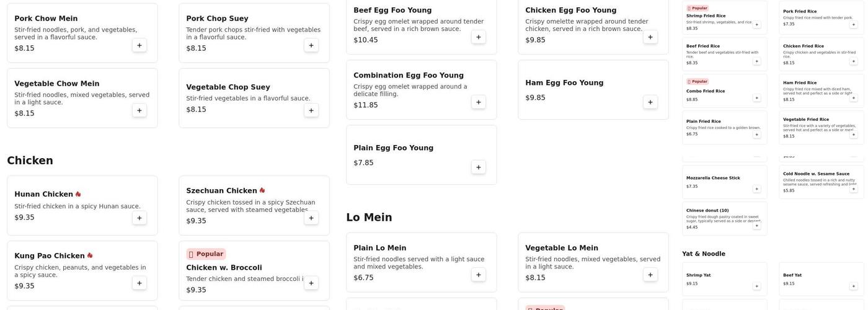This screenshot has width=868, height=310.
Task: Add Combination Egg Foo Young to cart
Action: click(478, 102)
